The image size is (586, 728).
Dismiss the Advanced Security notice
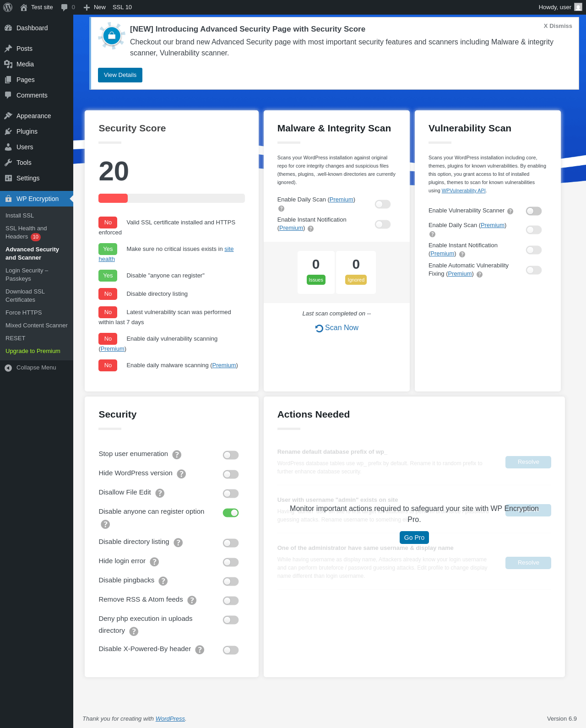click(558, 26)
